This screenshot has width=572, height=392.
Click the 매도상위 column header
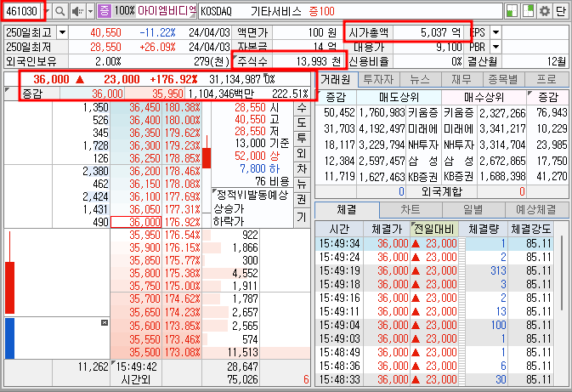coord(399,97)
